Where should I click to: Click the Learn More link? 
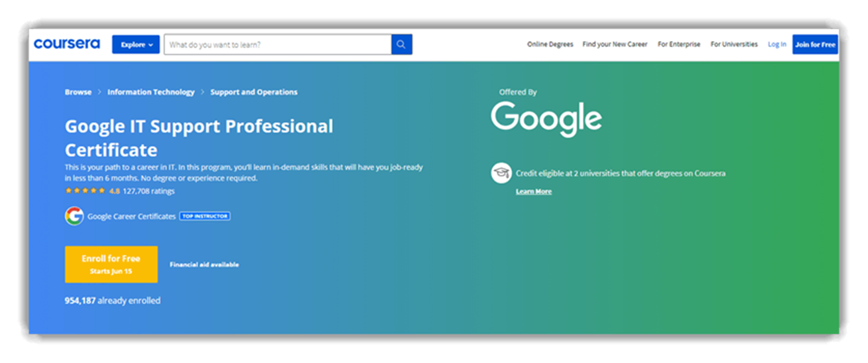coord(534,192)
